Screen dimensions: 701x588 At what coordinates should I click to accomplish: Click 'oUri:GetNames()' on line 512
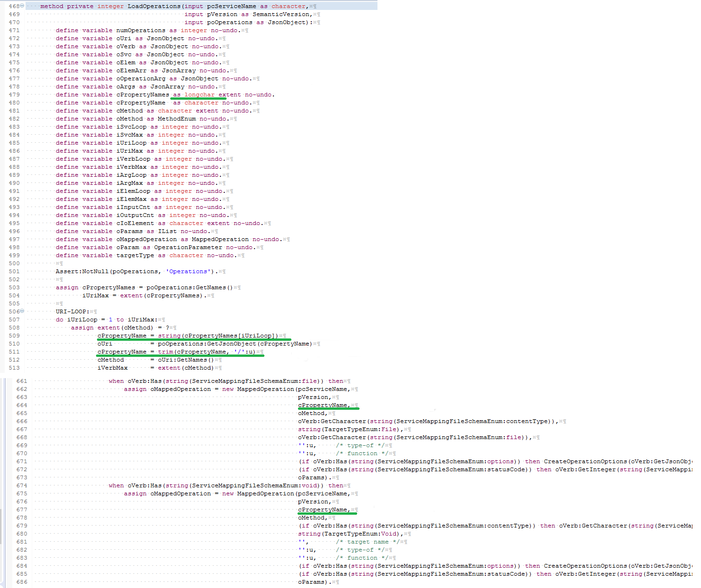[x=186, y=360]
